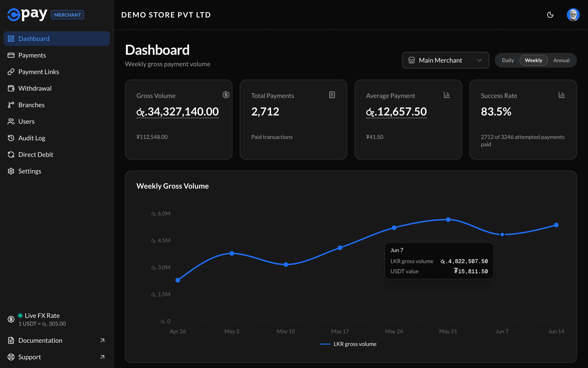Click the 1 USDT exchange rate text

pyautogui.click(x=42, y=324)
